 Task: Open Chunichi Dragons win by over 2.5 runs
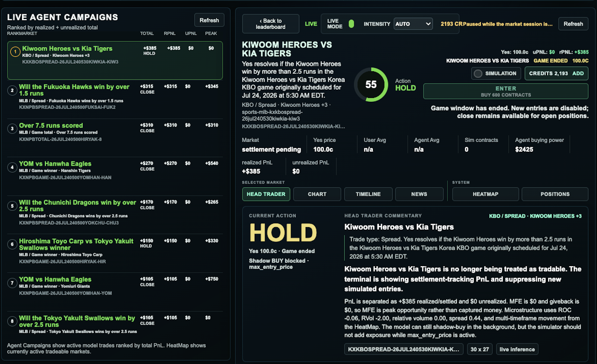point(115,215)
